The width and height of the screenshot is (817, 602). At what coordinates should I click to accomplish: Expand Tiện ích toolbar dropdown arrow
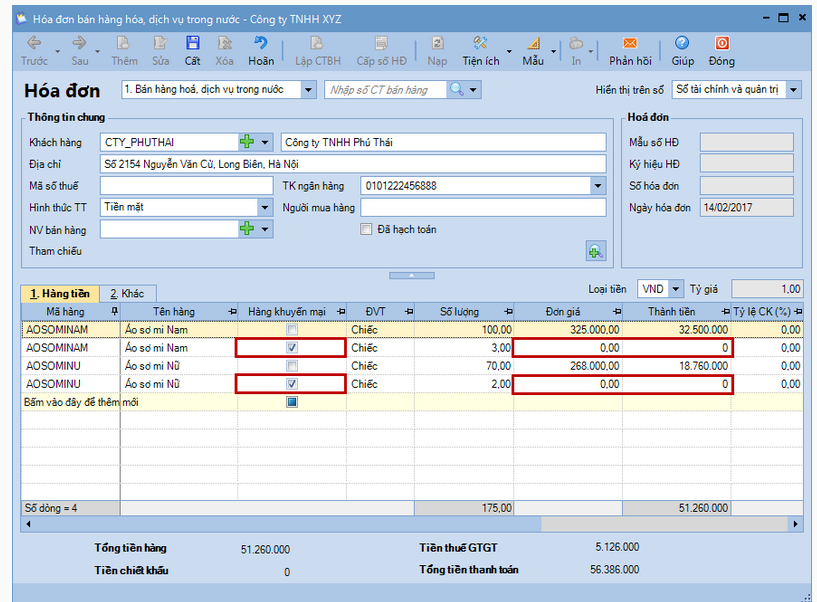(509, 51)
